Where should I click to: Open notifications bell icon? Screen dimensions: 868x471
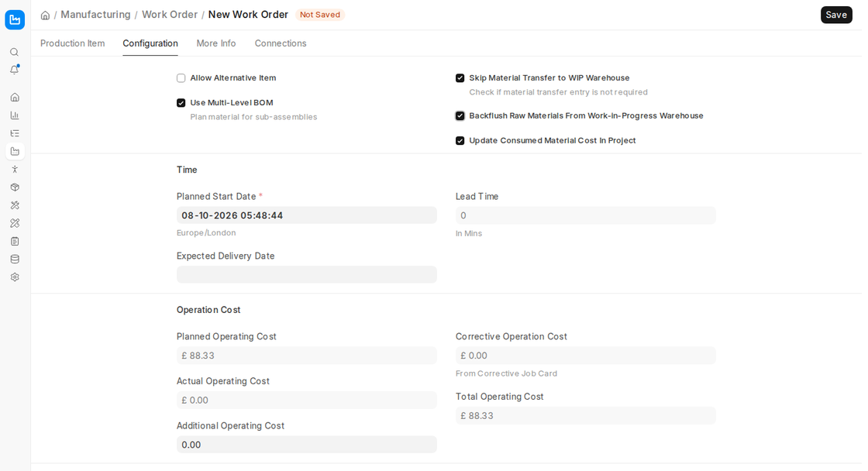[15, 70]
